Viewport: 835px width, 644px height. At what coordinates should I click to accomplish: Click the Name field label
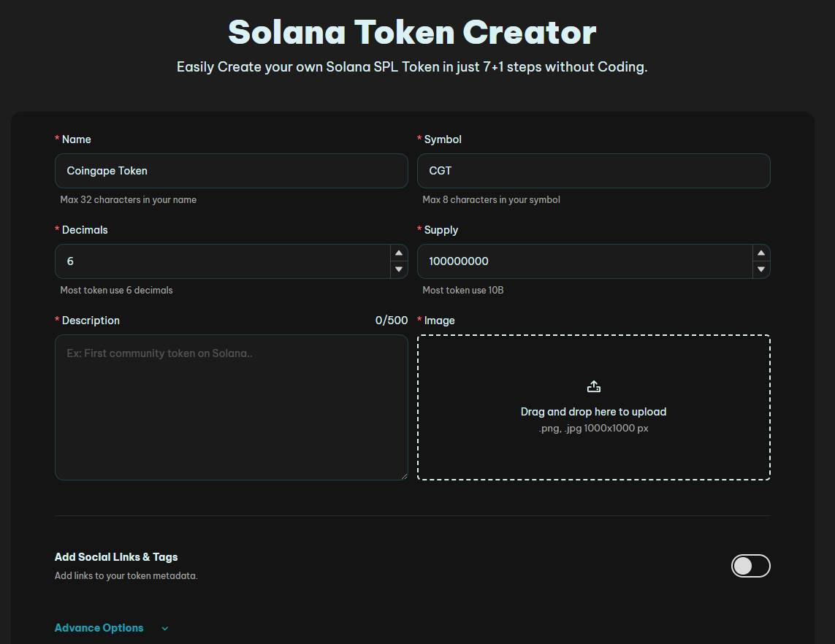pyautogui.click(x=76, y=139)
